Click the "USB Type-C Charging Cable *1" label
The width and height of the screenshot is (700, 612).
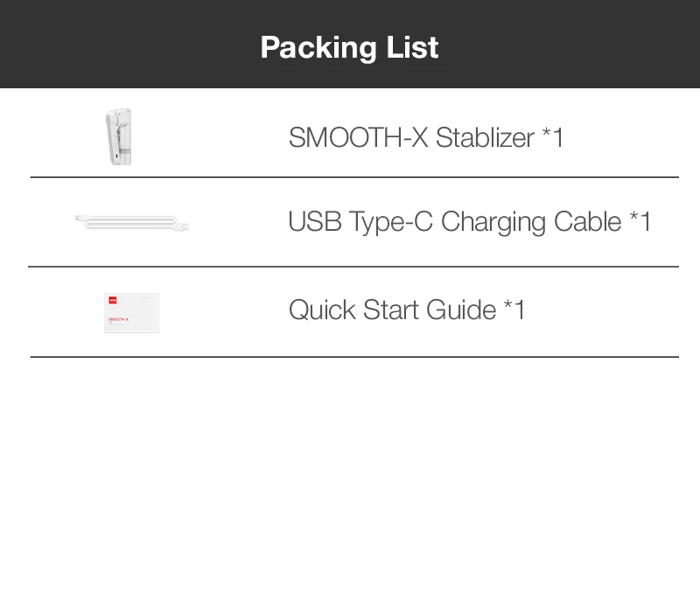pos(470,222)
